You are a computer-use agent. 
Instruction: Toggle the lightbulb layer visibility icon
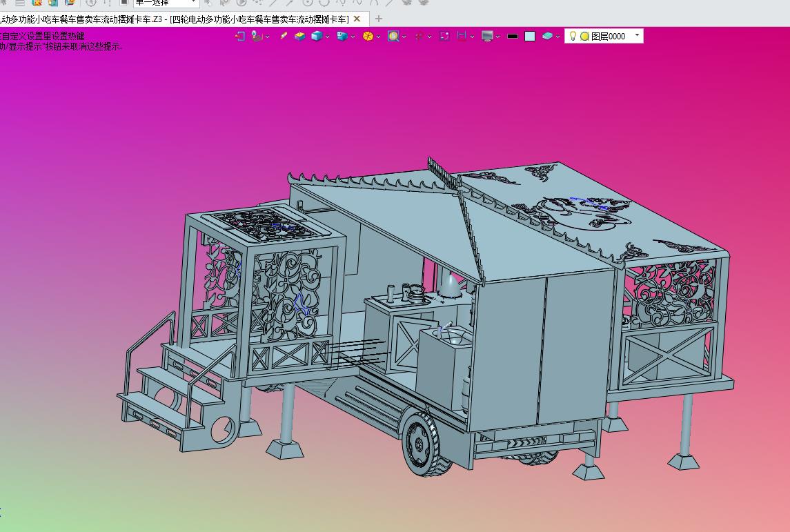click(x=573, y=36)
